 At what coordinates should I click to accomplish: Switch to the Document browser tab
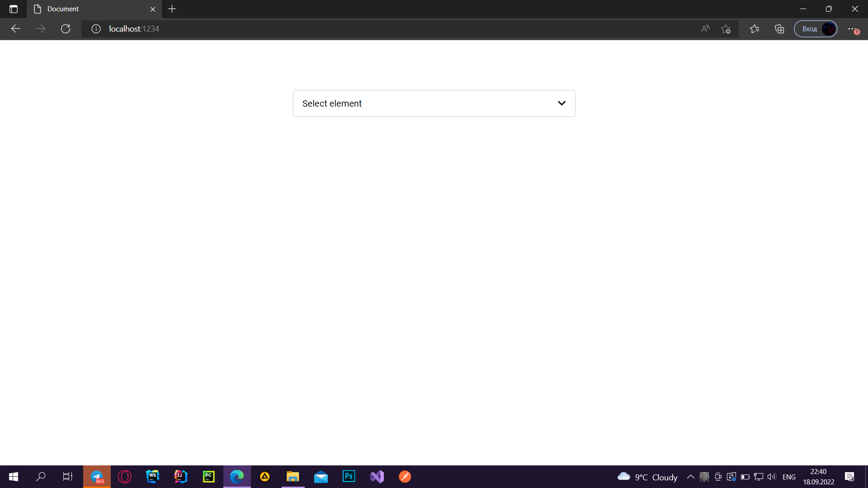(90, 9)
